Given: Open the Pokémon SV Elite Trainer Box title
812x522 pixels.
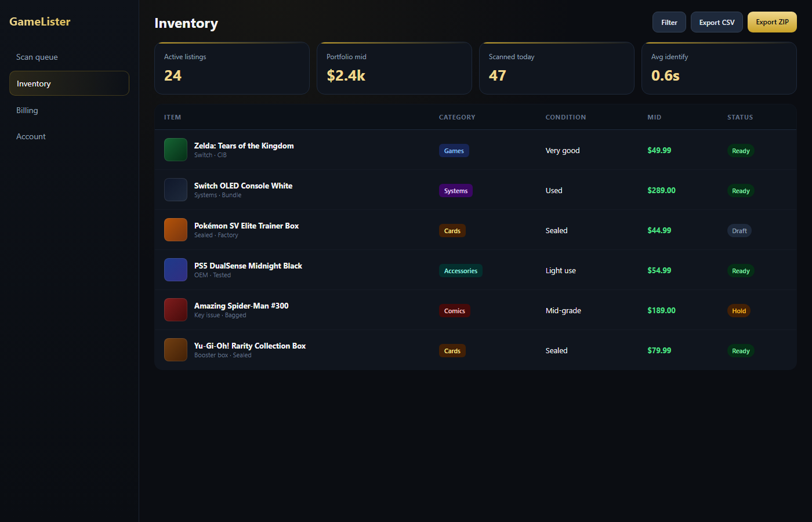Looking at the screenshot, I should tap(246, 226).
